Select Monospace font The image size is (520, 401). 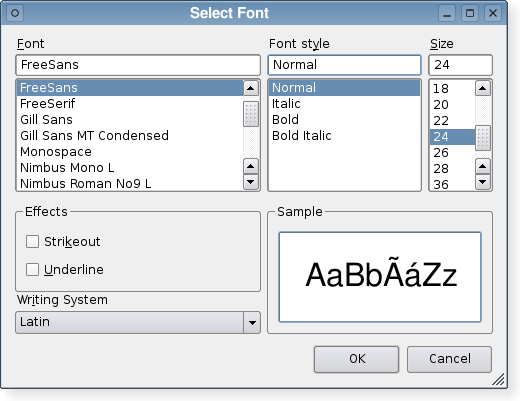(x=130, y=152)
